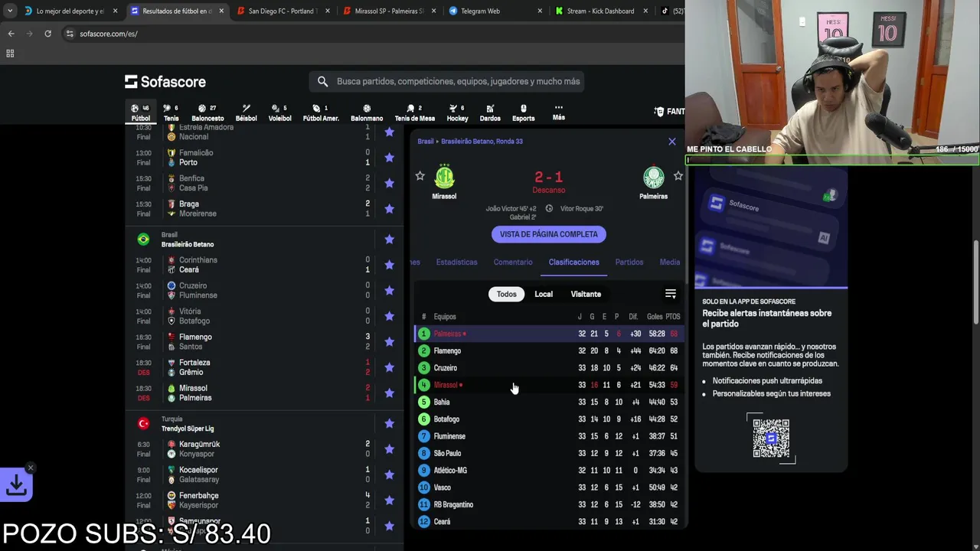The height and width of the screenshot is (551, 980).
Task: Open the Palmeiras team crest
Action: click(x=653, y=177)
